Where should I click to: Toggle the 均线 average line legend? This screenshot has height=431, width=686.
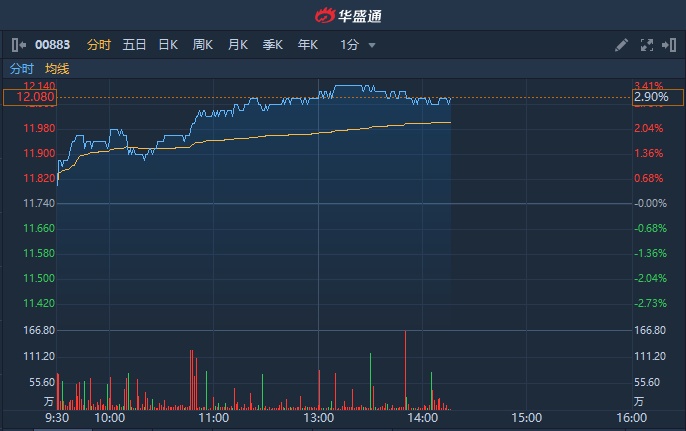(57, 69)
